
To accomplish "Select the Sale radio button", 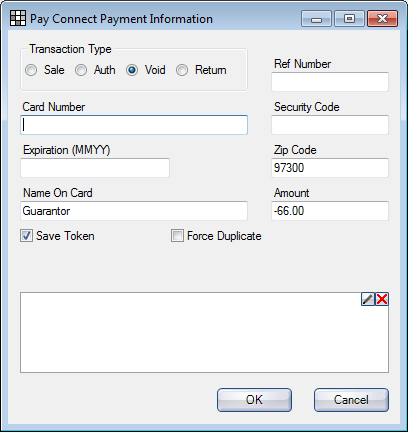I will click(31, 70).
